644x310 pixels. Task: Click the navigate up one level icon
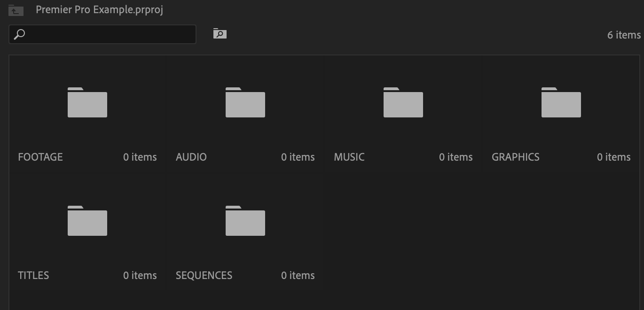click(x=16, y=10)
